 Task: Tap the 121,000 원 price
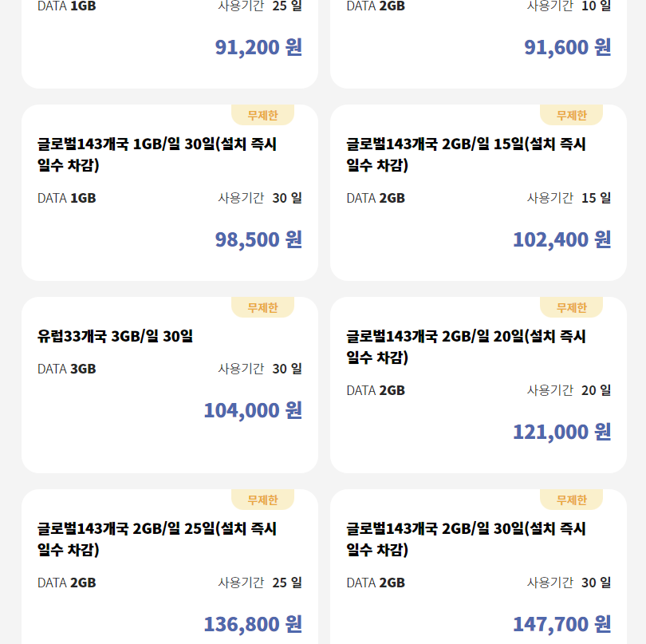[561, 432]
